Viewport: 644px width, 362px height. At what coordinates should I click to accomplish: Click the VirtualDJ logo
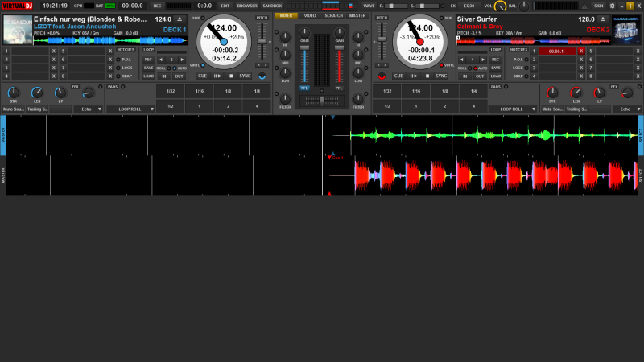point(17,6)
